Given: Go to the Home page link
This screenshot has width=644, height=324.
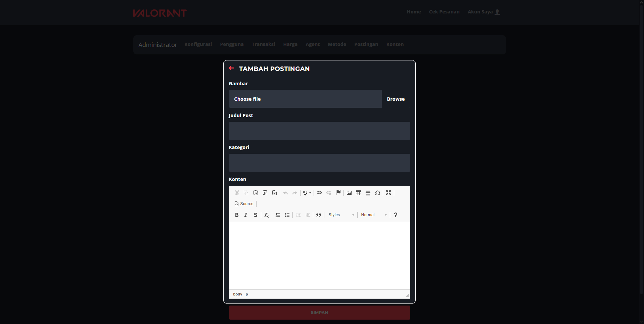Looking at the screenshot, I should click(414, 12).
